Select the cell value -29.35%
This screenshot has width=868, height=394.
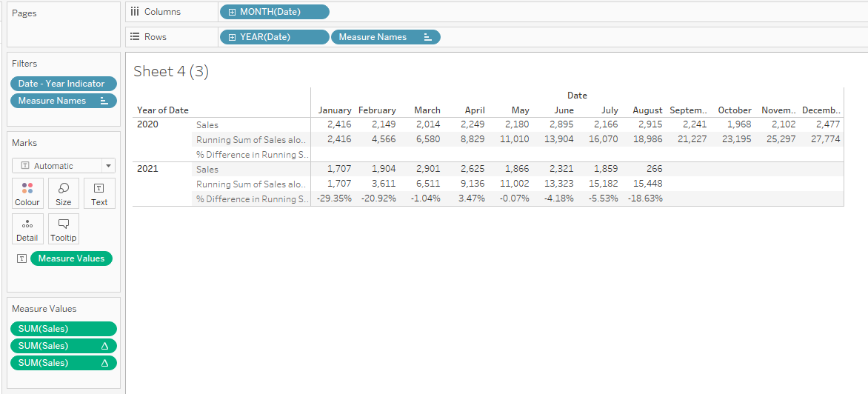[334, 198]
